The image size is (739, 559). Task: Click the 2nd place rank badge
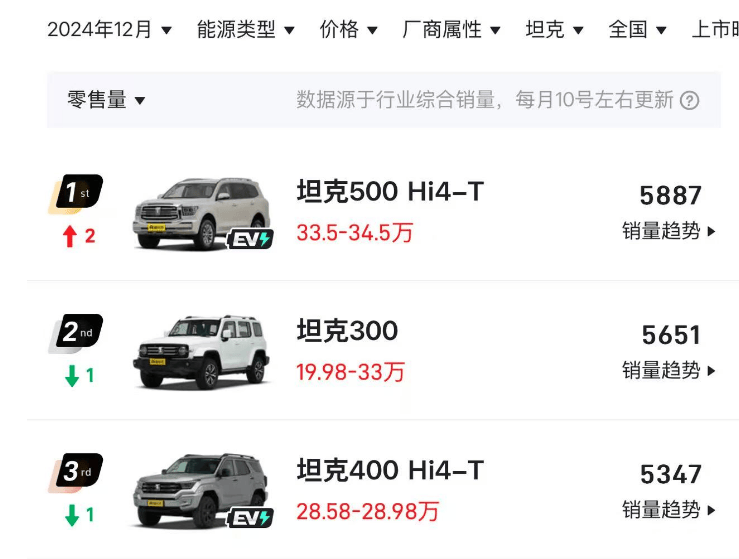tap(76, 333)
